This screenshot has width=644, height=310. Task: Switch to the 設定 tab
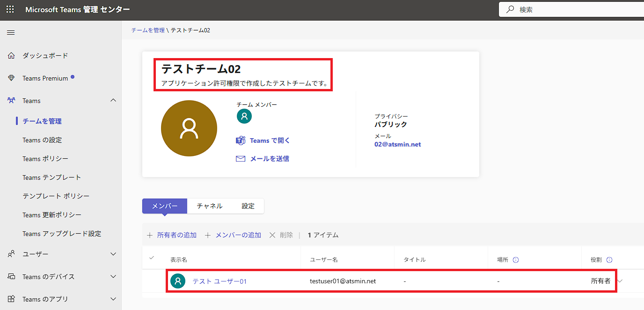[248, 206]
